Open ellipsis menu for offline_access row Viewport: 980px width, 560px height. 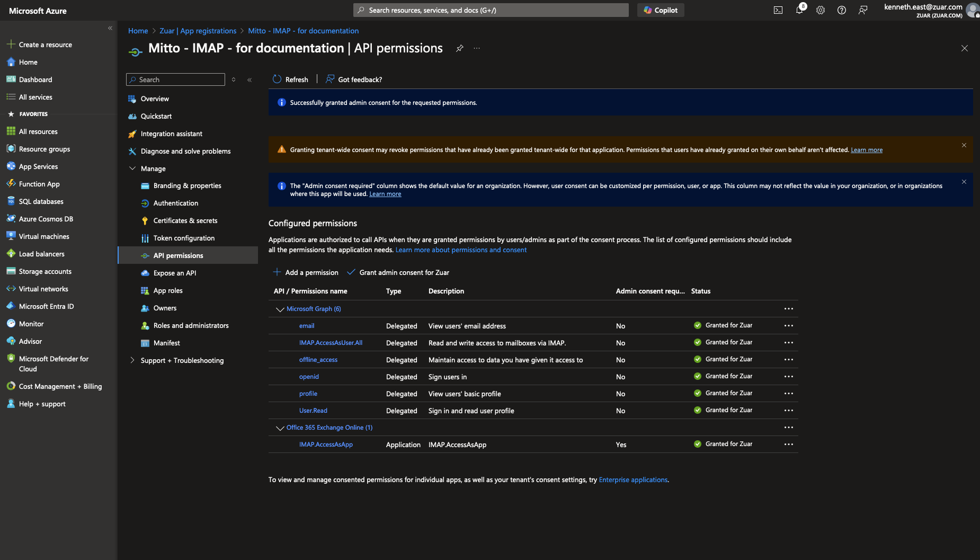[789, 360]
